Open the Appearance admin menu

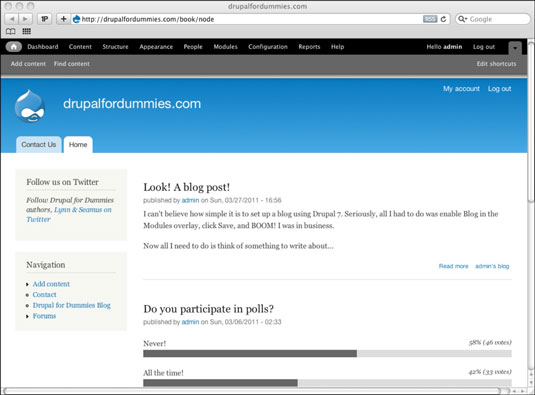click(156, 47)
